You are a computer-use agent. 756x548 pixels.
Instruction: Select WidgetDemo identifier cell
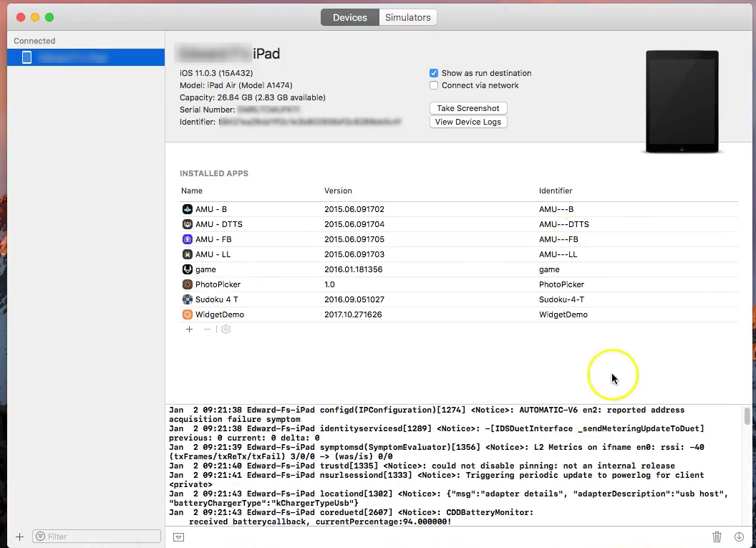[563, 314]
